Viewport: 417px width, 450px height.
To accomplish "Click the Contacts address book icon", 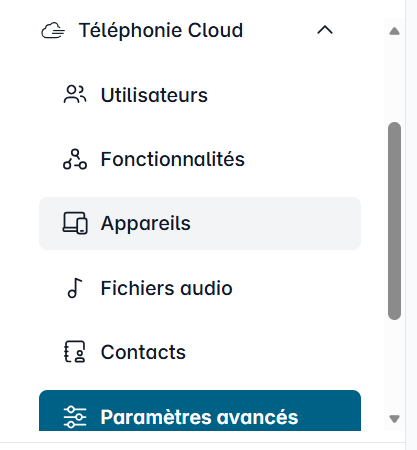I will pos(75,351).
